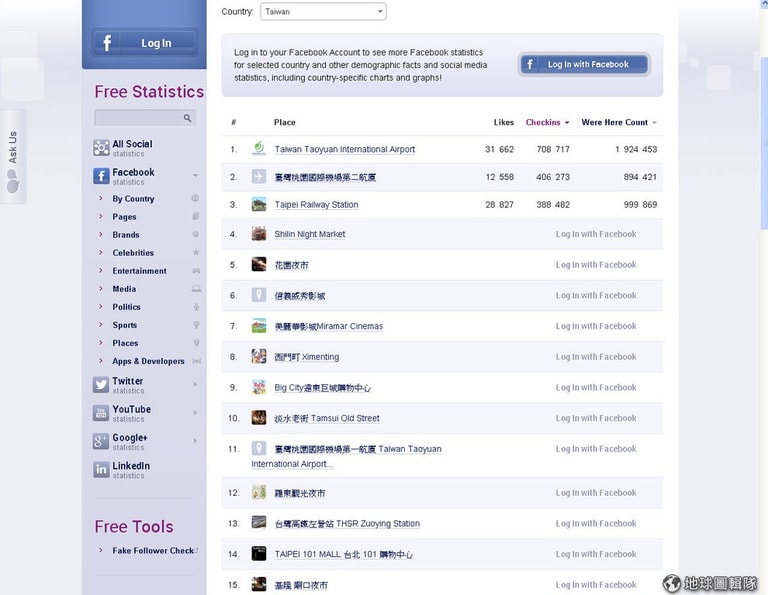
Task: Open Places submenu item
Action: click(x=125, y=343)
